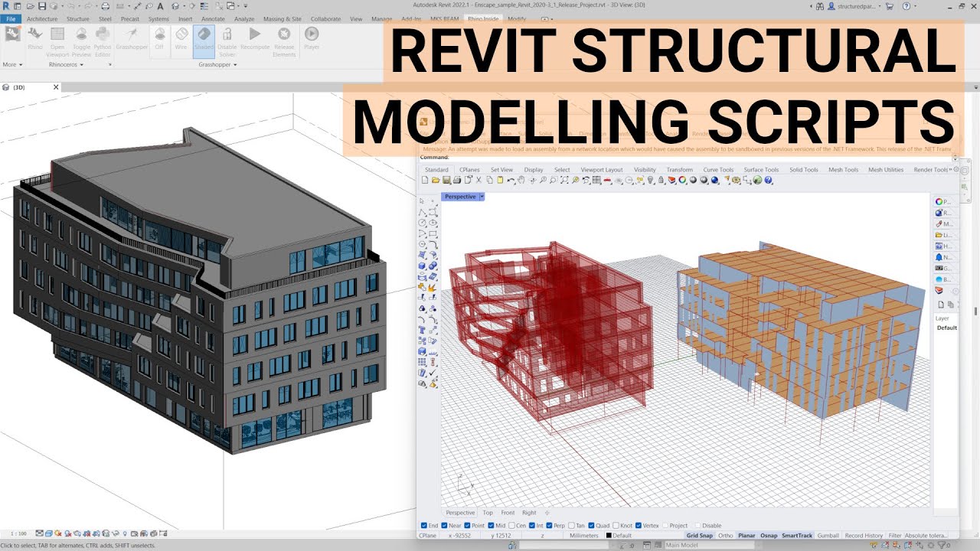Open the Perspective viewport dropdown arrow
The height and width of the screenshot is (551, 980).
tap(482, 197)
